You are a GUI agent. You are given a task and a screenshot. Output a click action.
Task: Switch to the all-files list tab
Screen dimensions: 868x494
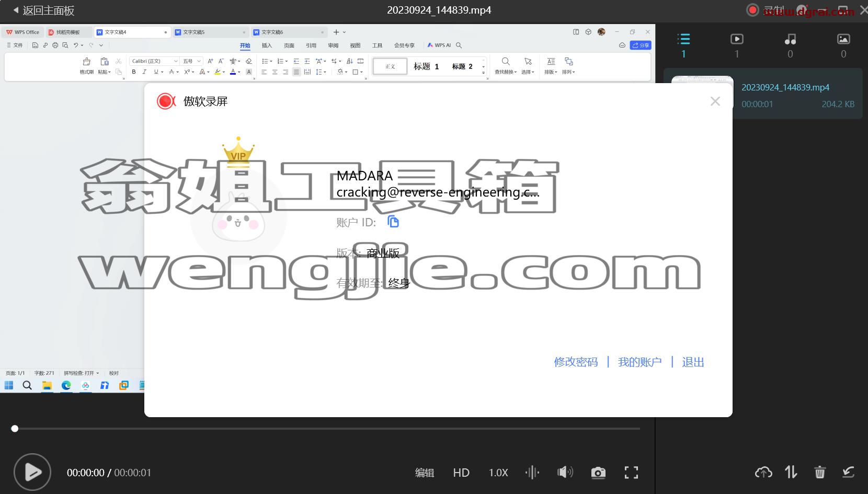point(683,45)
